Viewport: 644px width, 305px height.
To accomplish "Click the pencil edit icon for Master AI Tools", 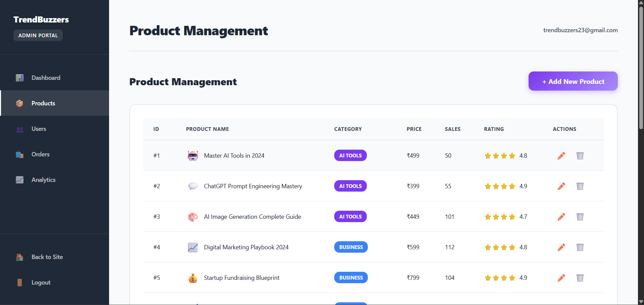I will [x=561, y=156].
